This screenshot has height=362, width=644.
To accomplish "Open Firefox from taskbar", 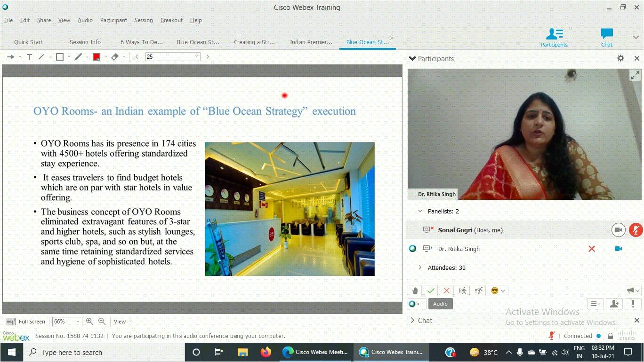I will pyautogui.click(x=266, y=352).
